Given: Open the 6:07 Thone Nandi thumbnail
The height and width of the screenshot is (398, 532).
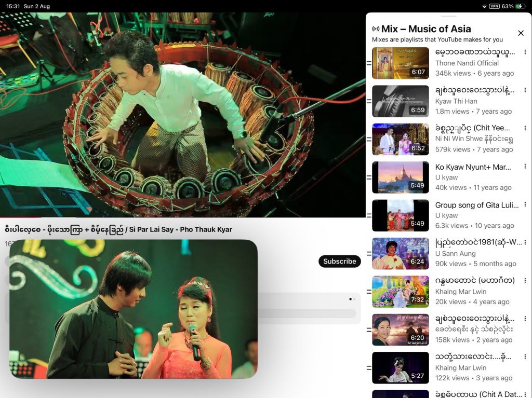Looking at the screenshot, I should point(401,63).
